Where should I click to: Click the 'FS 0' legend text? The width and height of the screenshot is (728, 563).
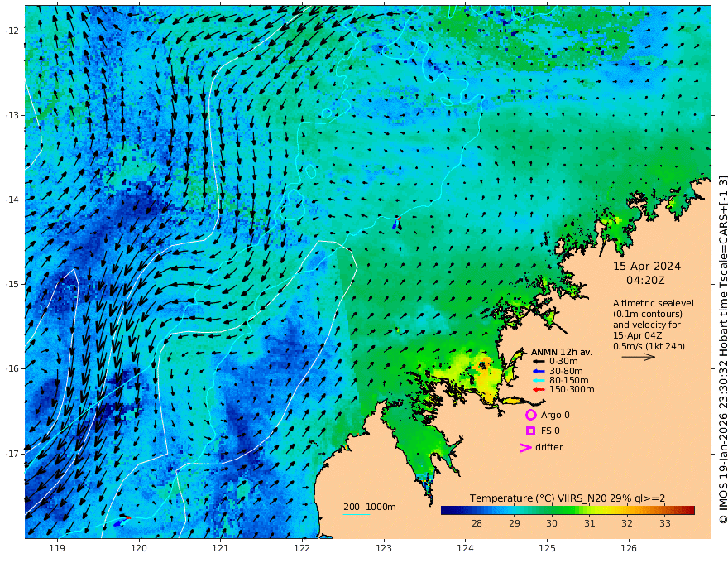[x=550, y=431]
